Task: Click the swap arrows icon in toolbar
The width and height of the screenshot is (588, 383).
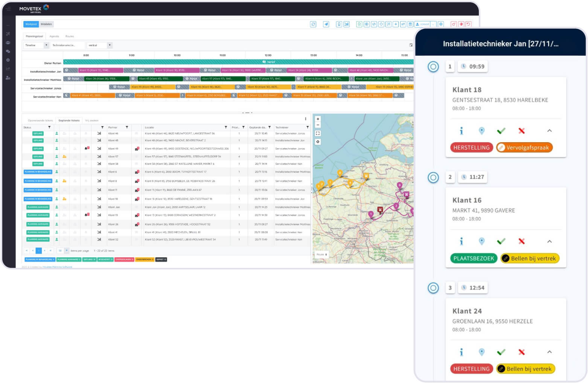Action: tap(403, 24)
